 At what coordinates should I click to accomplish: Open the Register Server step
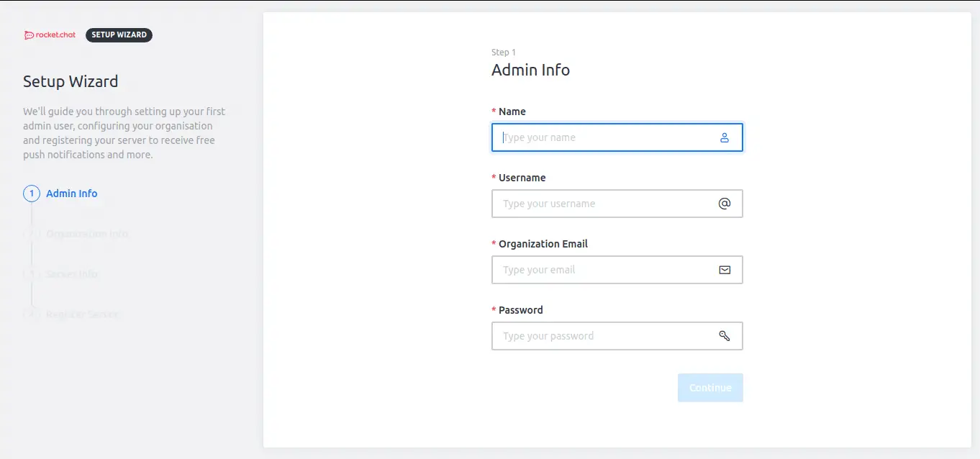(81, 314)
